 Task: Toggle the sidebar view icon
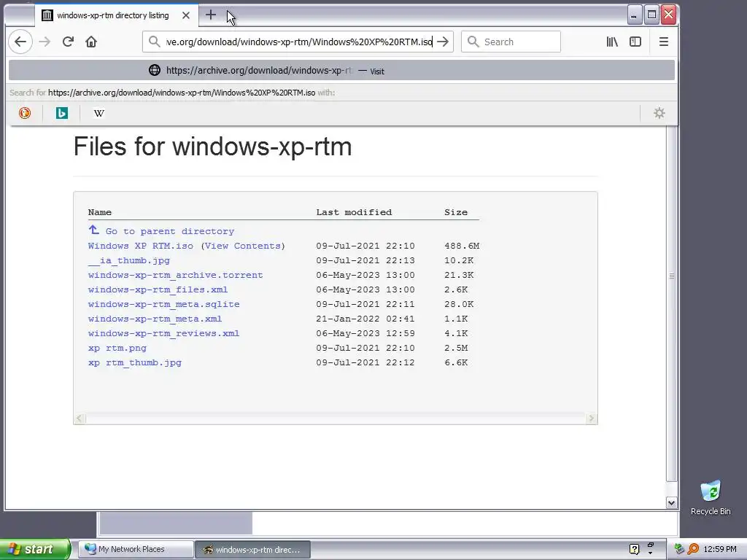[635, 42]
